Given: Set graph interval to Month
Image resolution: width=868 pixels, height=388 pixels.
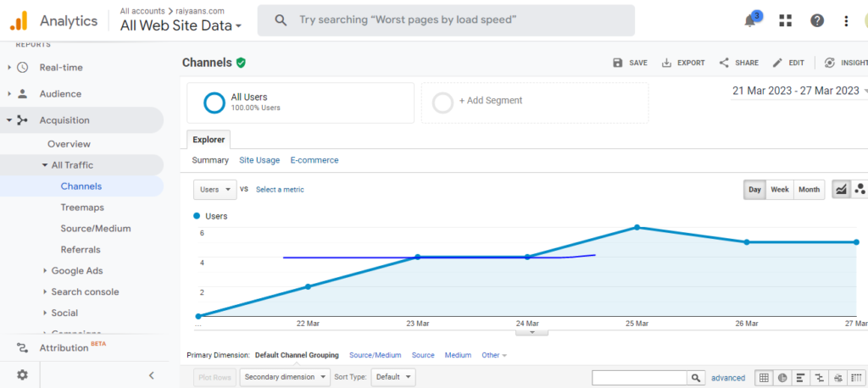Looking at the screenshot, I should pyautogui.click(x=809, y=190).
